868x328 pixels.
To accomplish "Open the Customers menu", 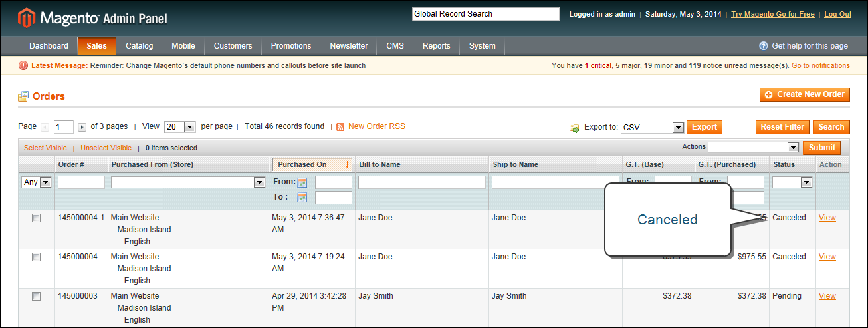I will [x=233, y=46].
